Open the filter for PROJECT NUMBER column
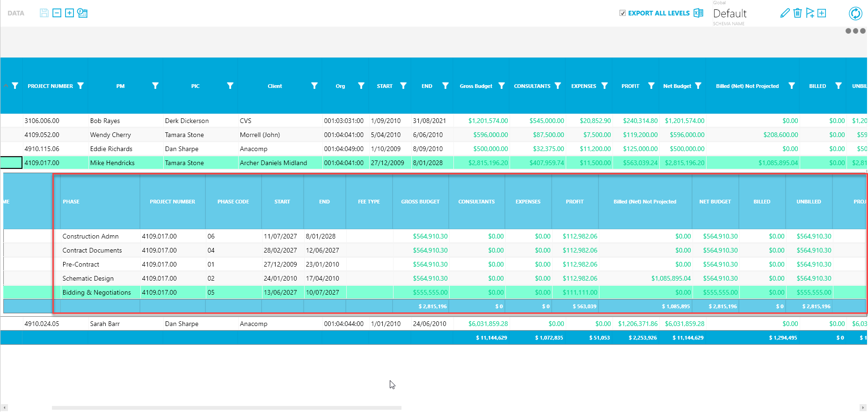This screenshot has width=868, height=413. [80, 86]
